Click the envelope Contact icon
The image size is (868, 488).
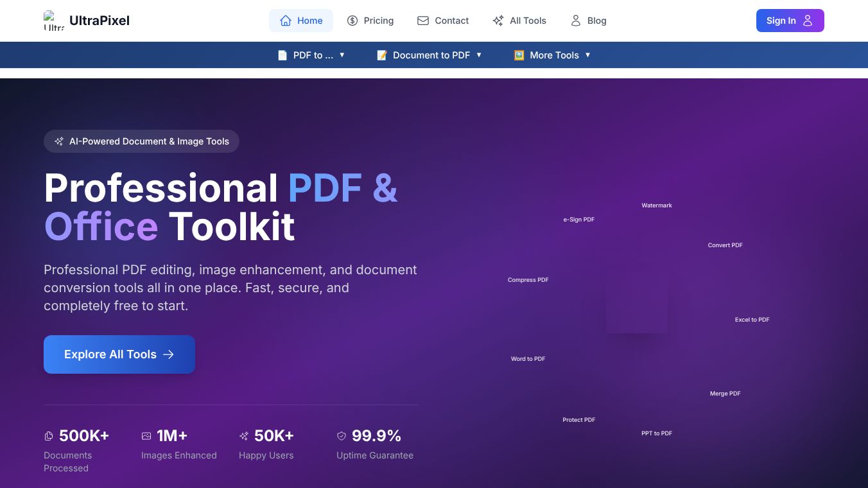click(423, 21)
